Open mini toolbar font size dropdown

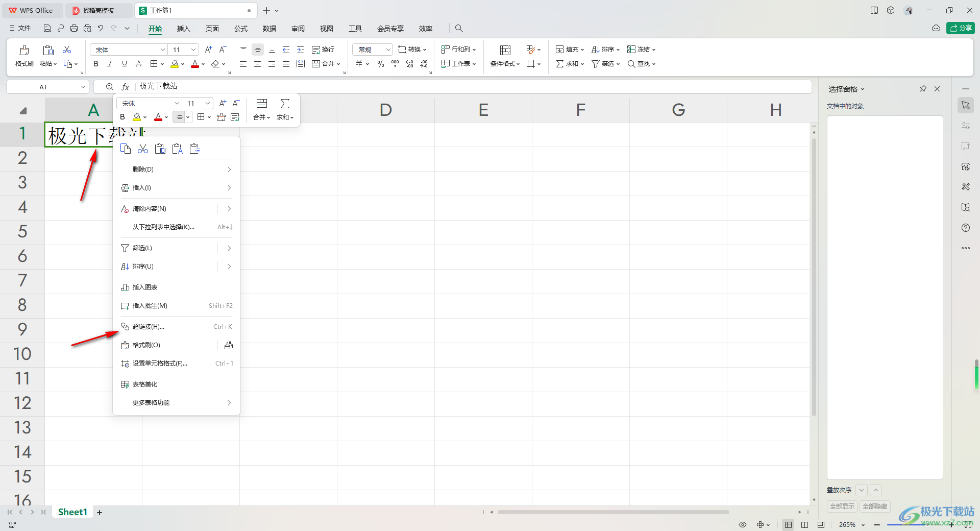208,103
